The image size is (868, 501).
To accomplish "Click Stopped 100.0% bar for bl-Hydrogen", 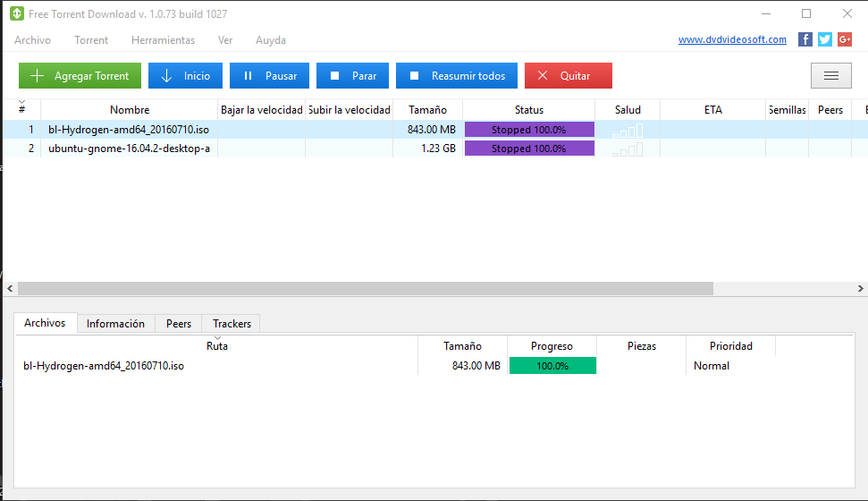I will tap(529, 130).
